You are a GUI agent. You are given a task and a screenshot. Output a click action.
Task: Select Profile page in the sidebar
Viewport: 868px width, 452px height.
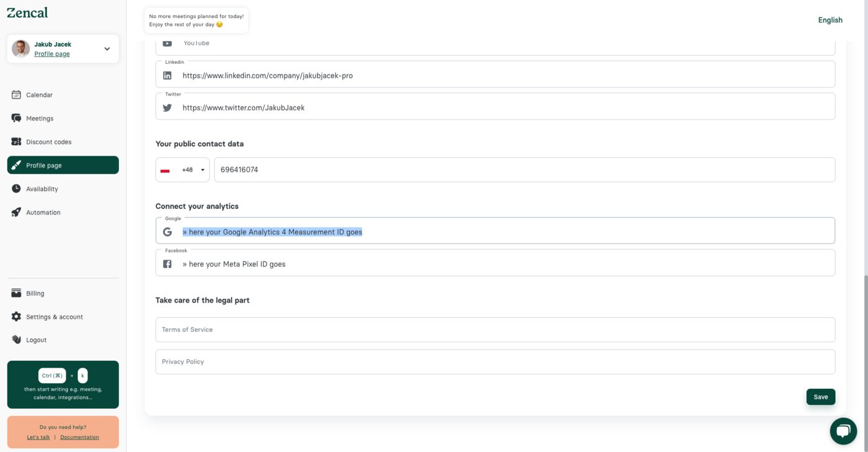tap(43, 166)
